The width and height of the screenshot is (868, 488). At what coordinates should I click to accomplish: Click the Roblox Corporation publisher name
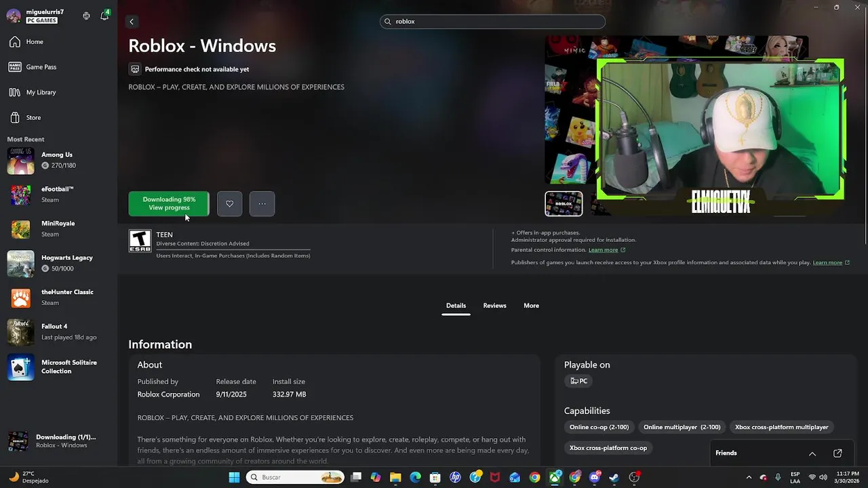[168, 394]
